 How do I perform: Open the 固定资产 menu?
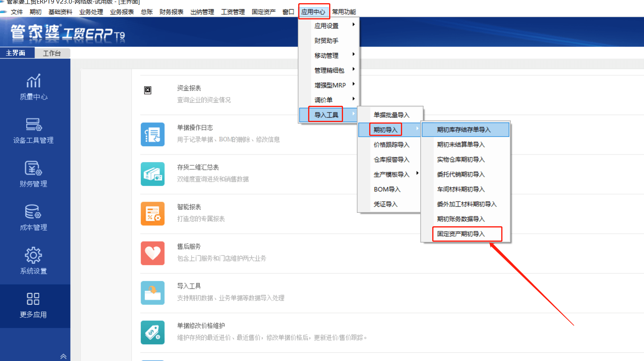pos(264,12)
